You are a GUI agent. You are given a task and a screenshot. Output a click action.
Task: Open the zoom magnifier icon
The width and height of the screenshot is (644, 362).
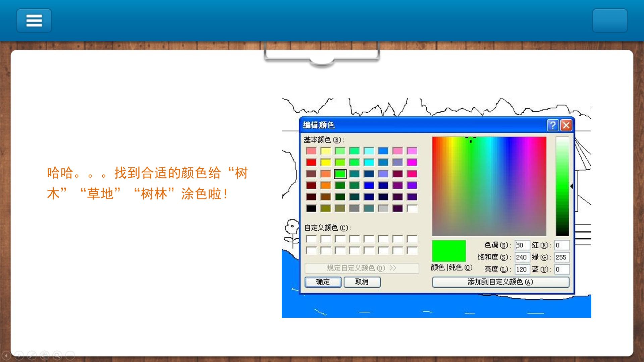(x=57, y=355)
